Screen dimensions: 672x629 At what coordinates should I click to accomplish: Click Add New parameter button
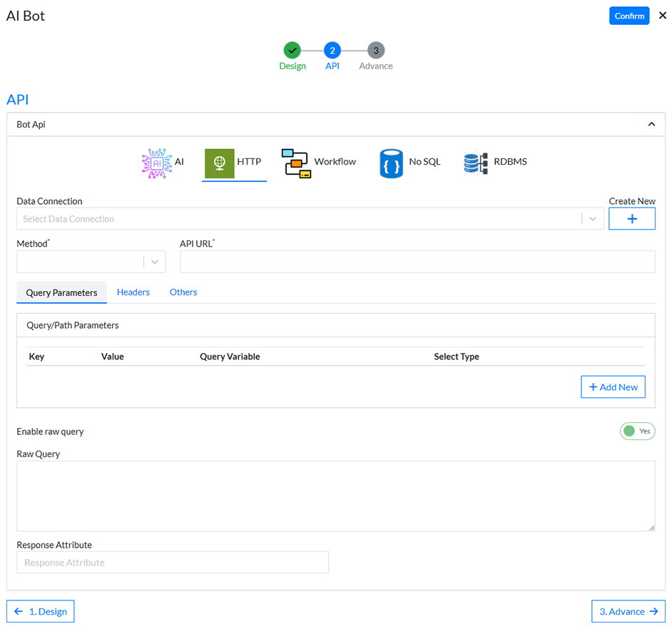[613, 387]
